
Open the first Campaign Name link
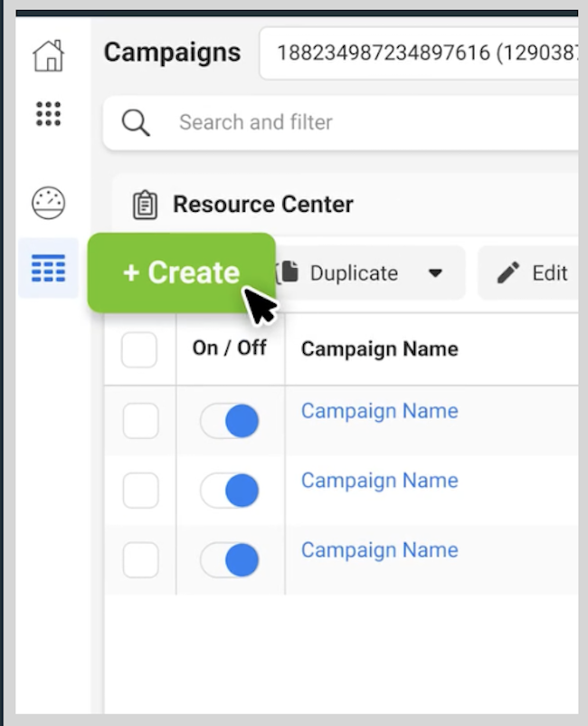coord(379,411)
